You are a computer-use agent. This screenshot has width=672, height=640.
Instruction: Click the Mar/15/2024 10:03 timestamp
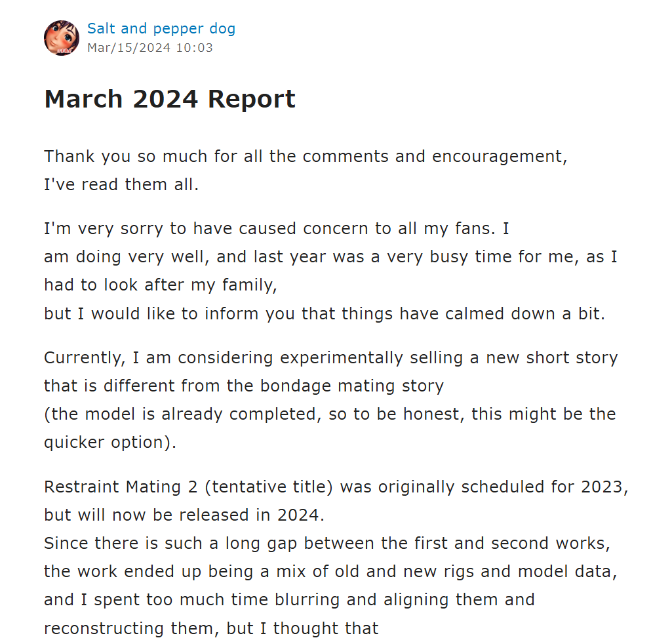tap(150, 48)
